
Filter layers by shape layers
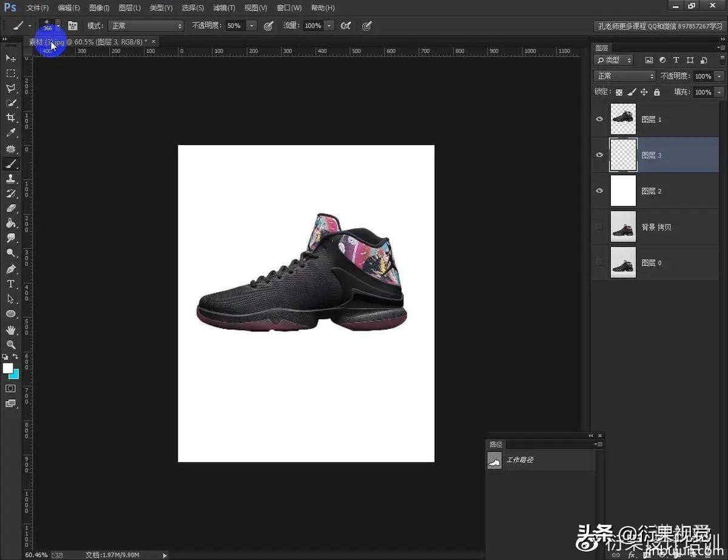(x=690, y=60)
